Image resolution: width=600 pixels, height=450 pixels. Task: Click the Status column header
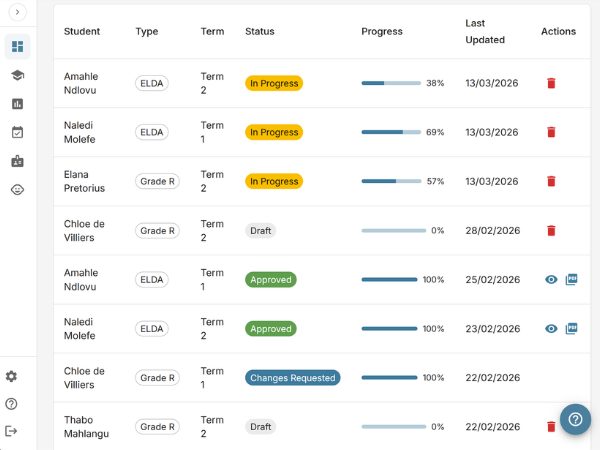click(x=260, y=31)
